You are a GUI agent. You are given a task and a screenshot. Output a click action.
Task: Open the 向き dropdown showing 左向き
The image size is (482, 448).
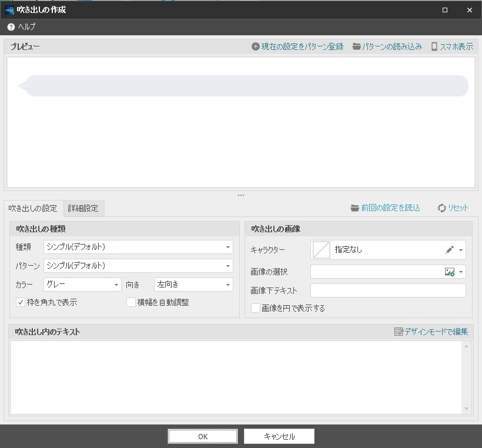pos(193,285)
